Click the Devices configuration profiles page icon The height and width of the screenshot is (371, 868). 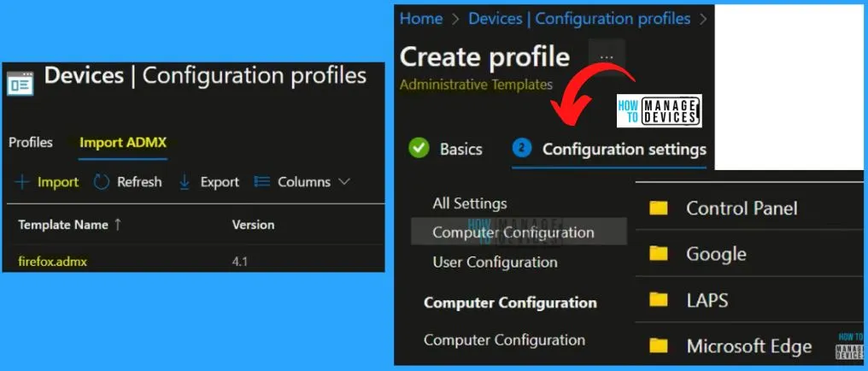pyautogui.click(x=20, y=83)
